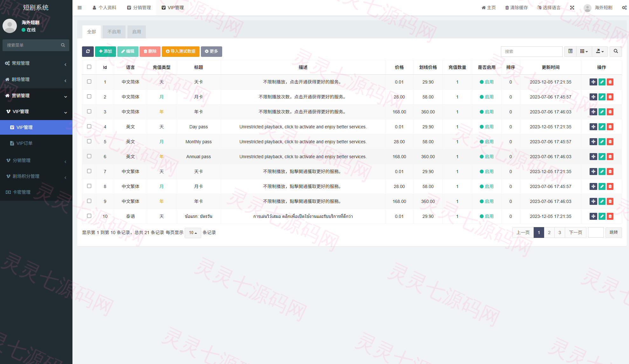
Task: Collapse the 营销管理 sidebar menu
Action: tap(36, 96)
